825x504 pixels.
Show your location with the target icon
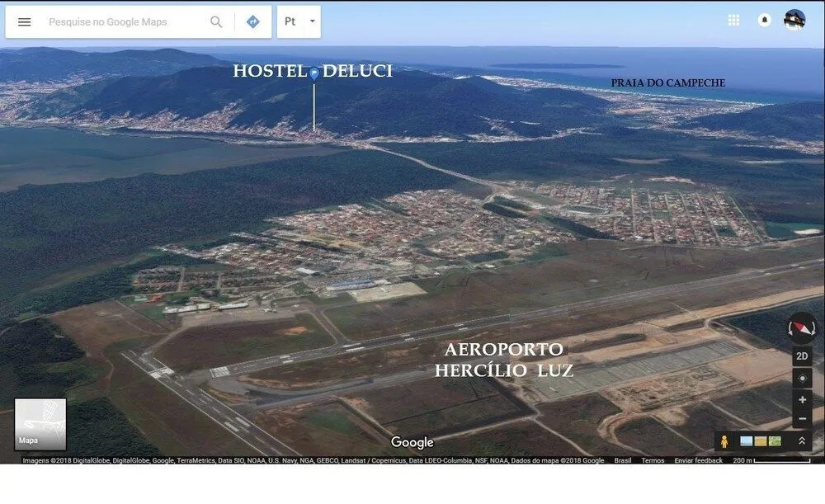click(x=802, y=379)
